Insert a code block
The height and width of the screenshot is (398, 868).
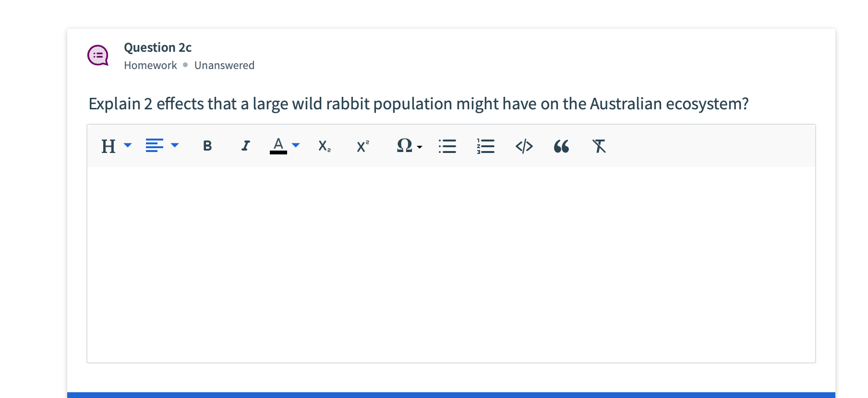(524, 146)
